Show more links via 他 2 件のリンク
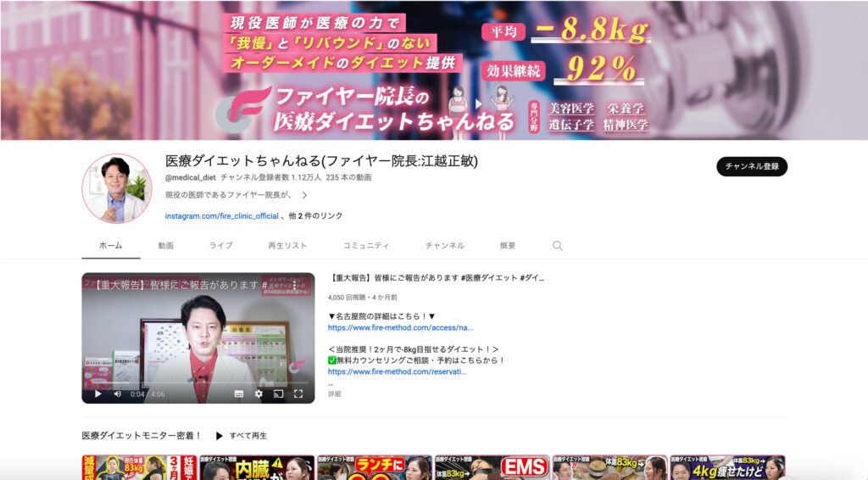 point(315,216)
